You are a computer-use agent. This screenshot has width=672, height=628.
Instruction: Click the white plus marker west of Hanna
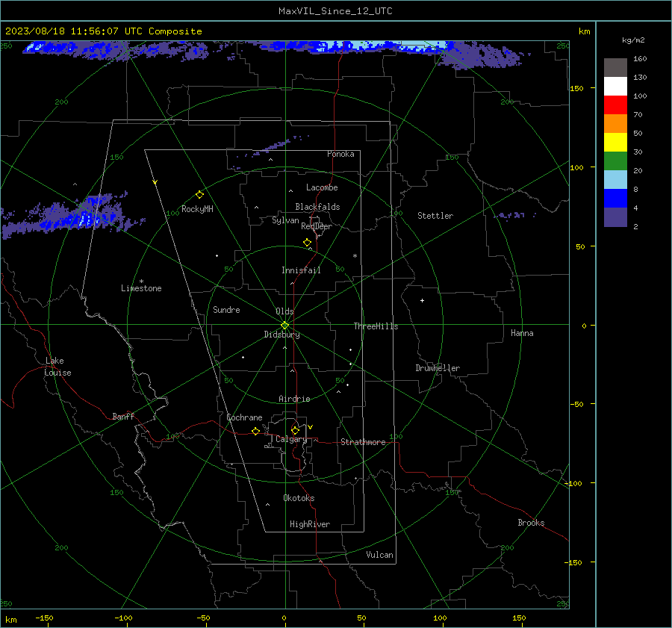(x=422, y=300)
